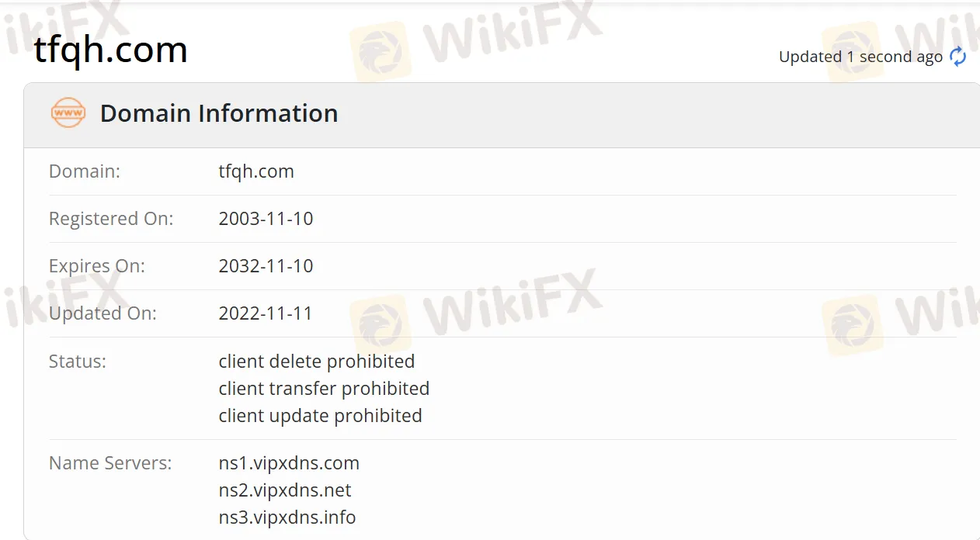Click the ns2.vipxdns.net name server entry
This screenshot has height=540, width=980.
[x=284, y=490]
